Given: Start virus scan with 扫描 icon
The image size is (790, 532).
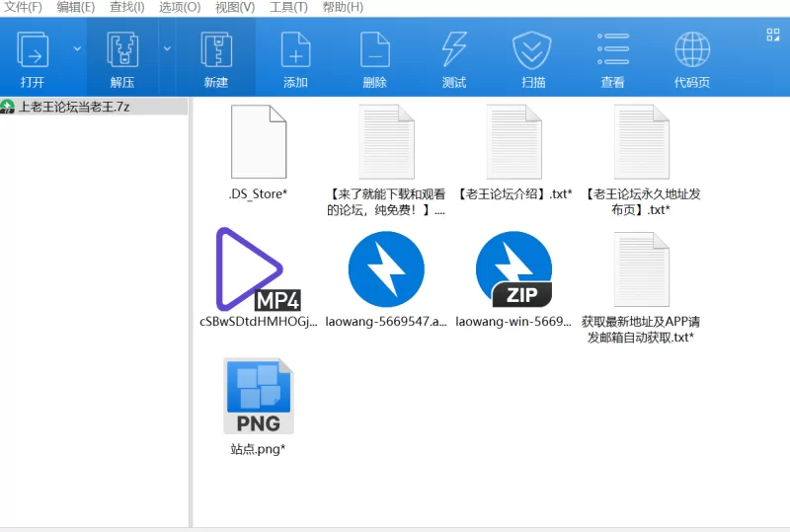Looking at the screenshot, I should 532,50.
